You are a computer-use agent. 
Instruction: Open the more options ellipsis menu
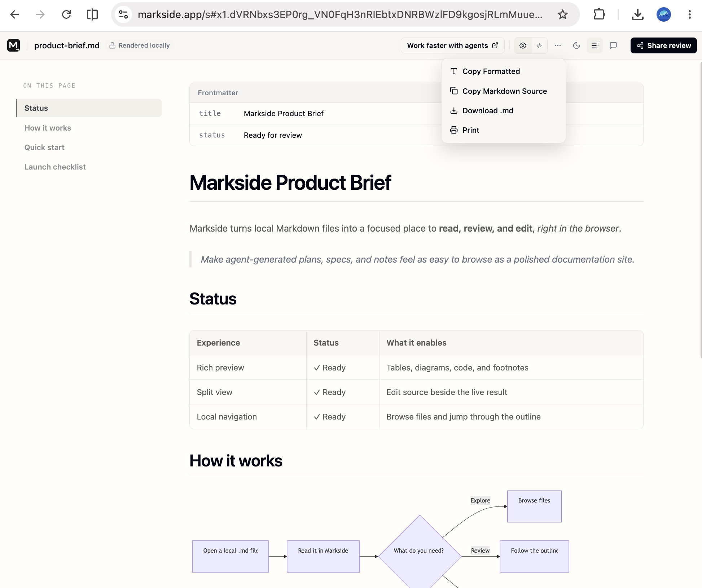click(x=558, y=45)
